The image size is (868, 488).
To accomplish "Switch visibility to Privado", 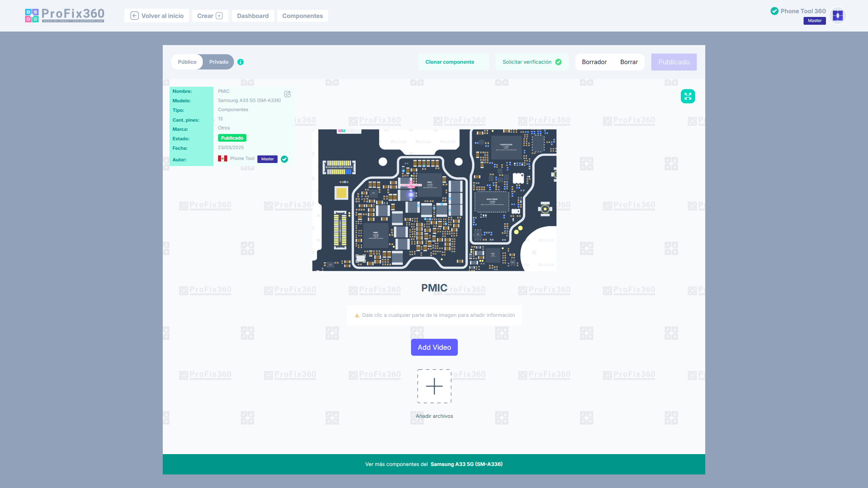I will pos(219,62).
